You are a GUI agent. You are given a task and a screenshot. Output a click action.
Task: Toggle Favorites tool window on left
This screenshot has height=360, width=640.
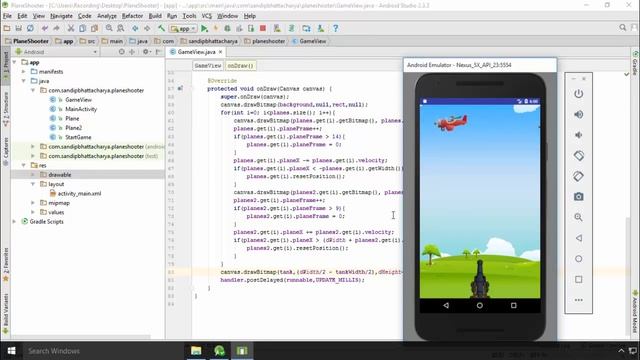coord(6,264)
